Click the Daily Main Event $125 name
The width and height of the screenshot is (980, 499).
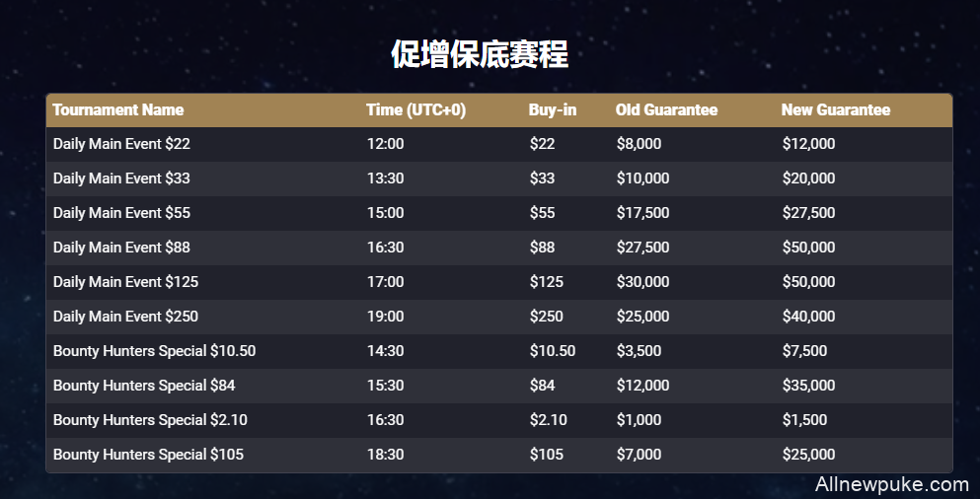pyautogui.click(x=125, y=282)
